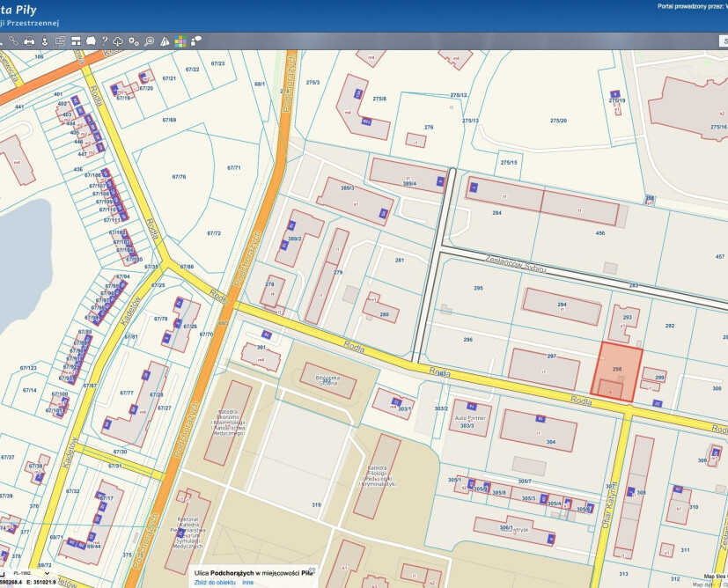This screenshot has width=728, height=588.
Task: Click the chain link share icon
Action: pyautogui.click(x=12, y=40)
